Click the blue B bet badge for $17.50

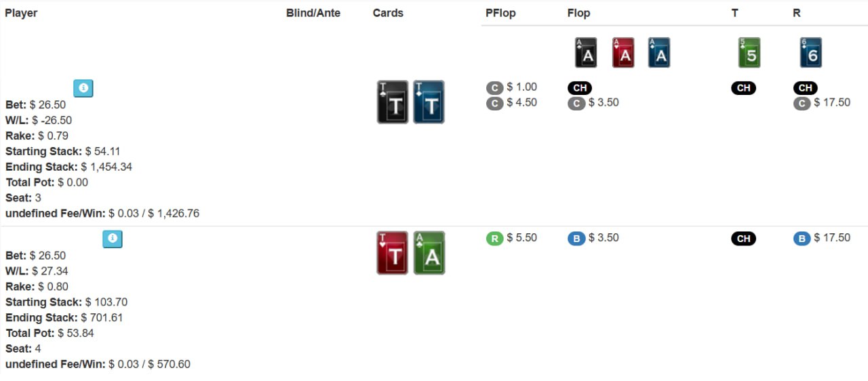pyautogui.click(x=802, y=239)
